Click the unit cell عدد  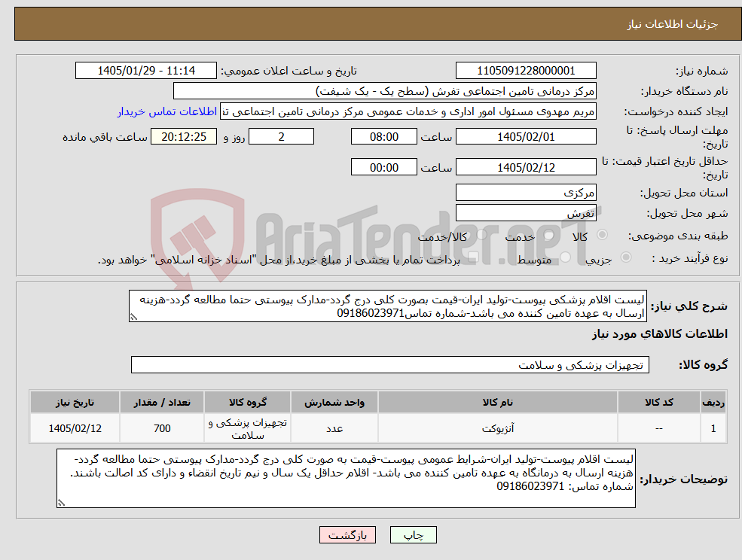pos(334,428)
